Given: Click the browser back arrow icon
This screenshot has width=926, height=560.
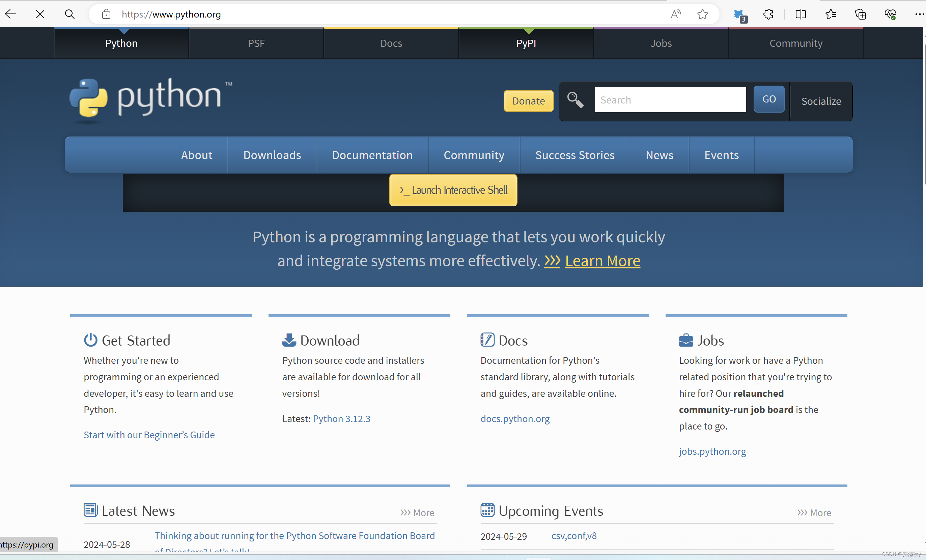Looking at the screenshot, I should (10, 14).
